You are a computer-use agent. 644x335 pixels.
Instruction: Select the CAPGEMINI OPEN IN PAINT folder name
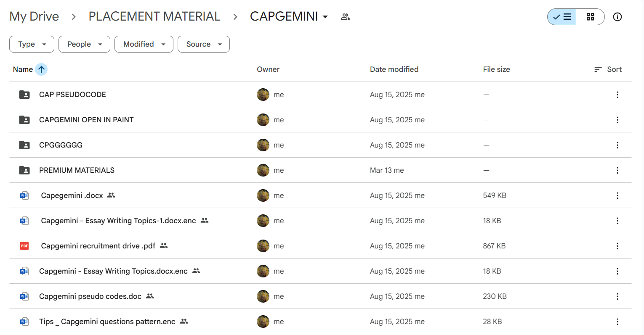pyautogui.click(x=86, y=120)
